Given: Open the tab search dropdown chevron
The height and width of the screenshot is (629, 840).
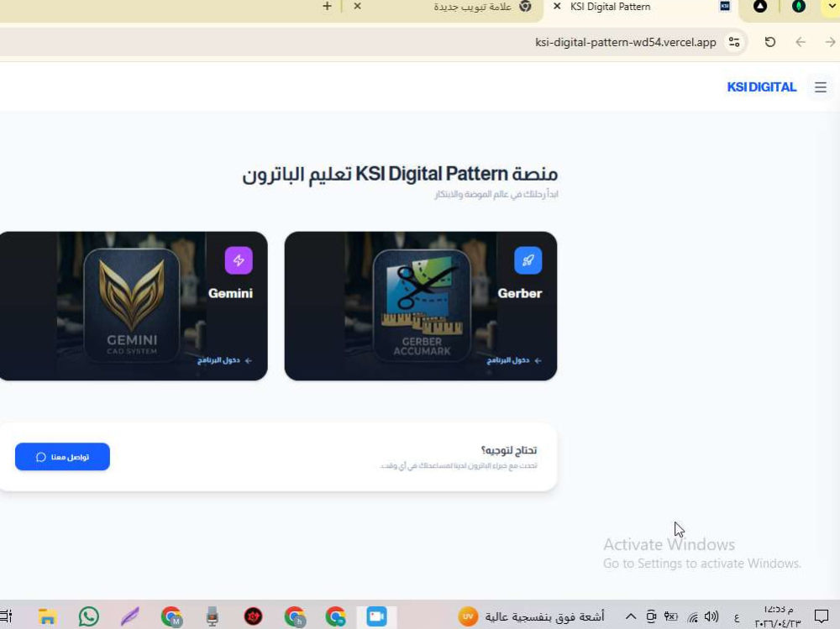Looking at the screenshot, I should tap(832, 7).
